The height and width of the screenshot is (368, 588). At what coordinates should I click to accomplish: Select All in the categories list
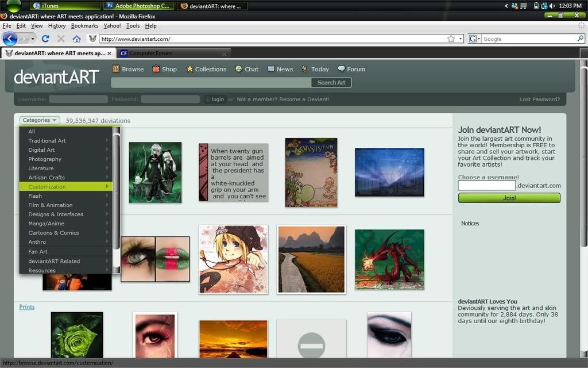66,132
